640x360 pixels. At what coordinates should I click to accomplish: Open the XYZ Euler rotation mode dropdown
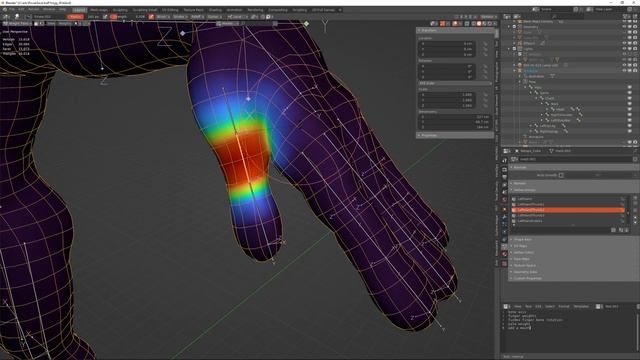click(455, 83)
